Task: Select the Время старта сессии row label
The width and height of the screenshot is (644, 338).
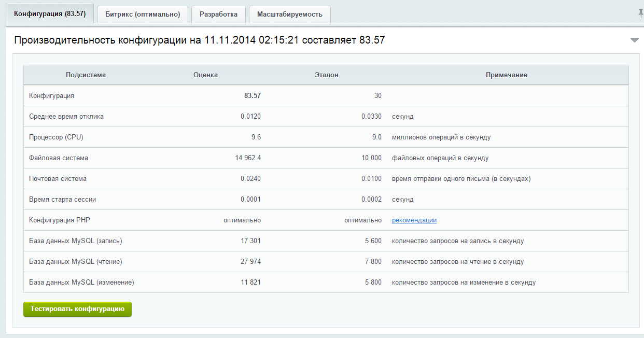Action: (63, 200)
